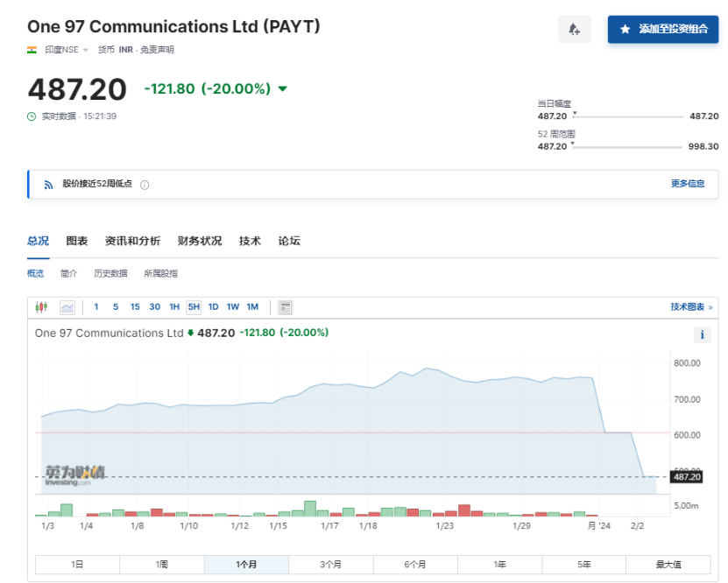Click the 800.00 price axis label
This screenshot has height=583, width=728.
click(x=687, y=363)
